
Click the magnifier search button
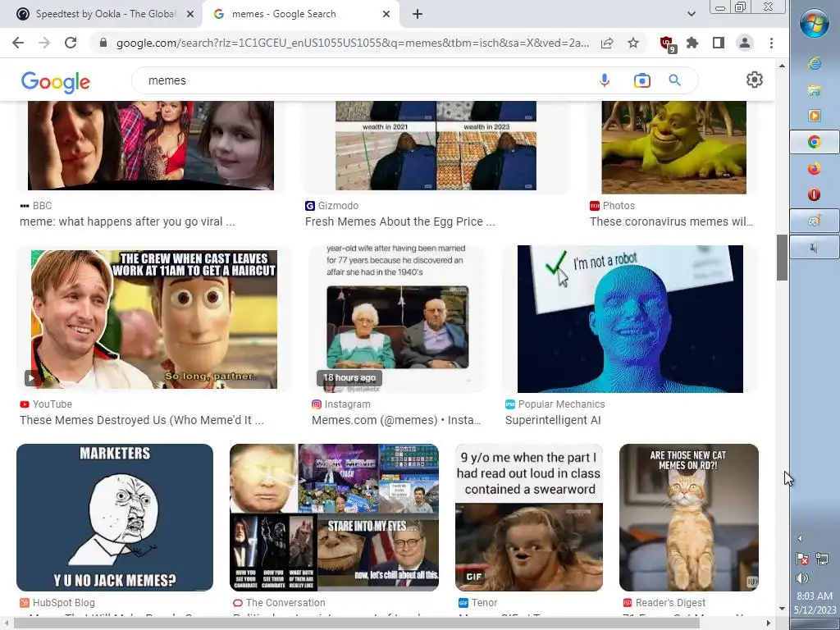point(674,80)
